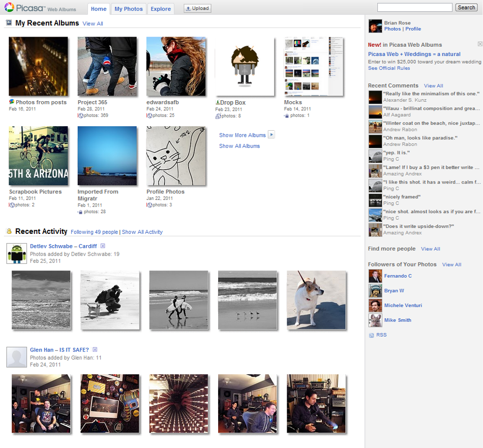Image resolution: width=483 pixels, height=448 pixels.
Task: Switch to the My Photos tab
Action: 129,9
